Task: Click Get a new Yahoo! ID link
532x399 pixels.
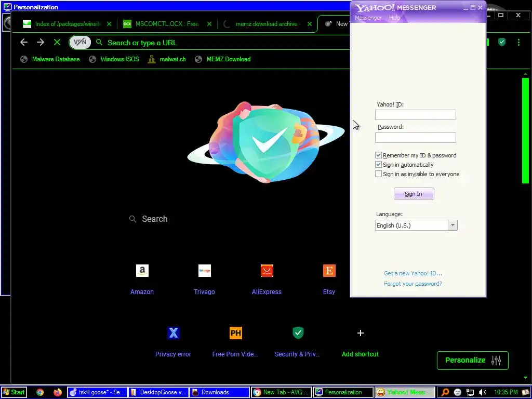Action: (x=413, y=273)
